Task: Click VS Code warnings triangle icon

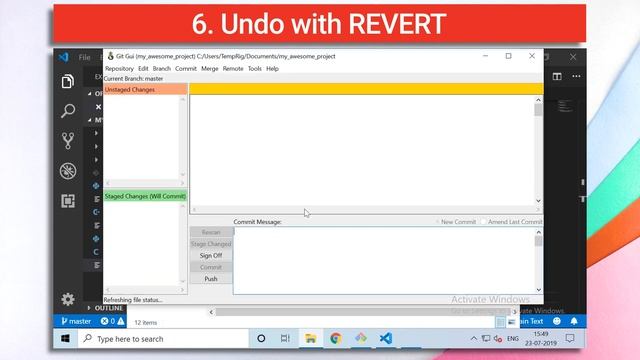Action: 121,321
